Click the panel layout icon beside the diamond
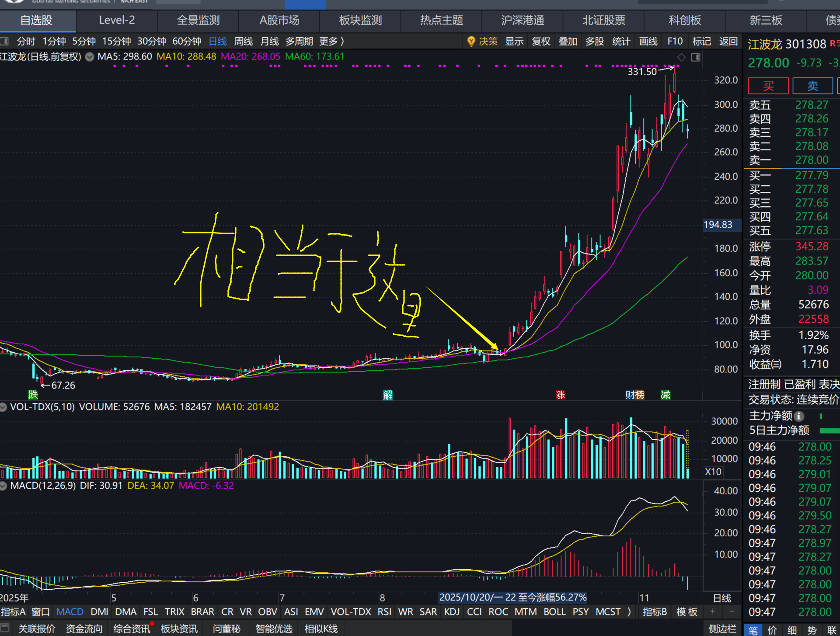This screenshot has width=840, height=636. tap(696, 57)
